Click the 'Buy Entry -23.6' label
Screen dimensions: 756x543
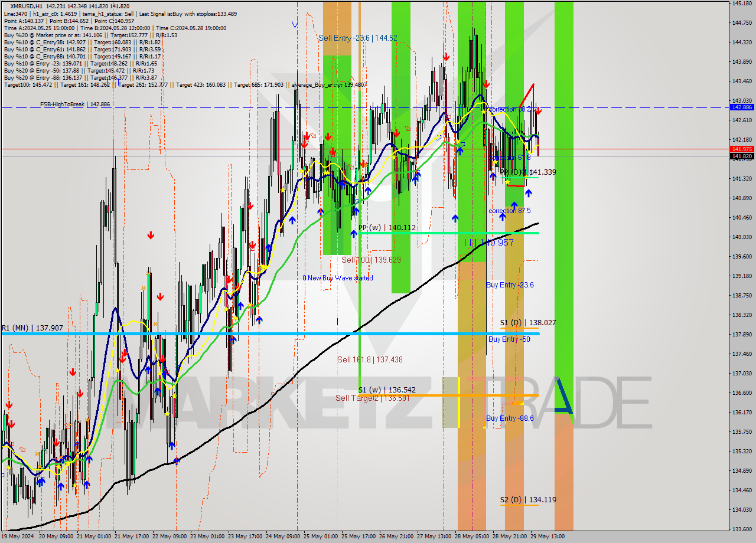point(510,285)
